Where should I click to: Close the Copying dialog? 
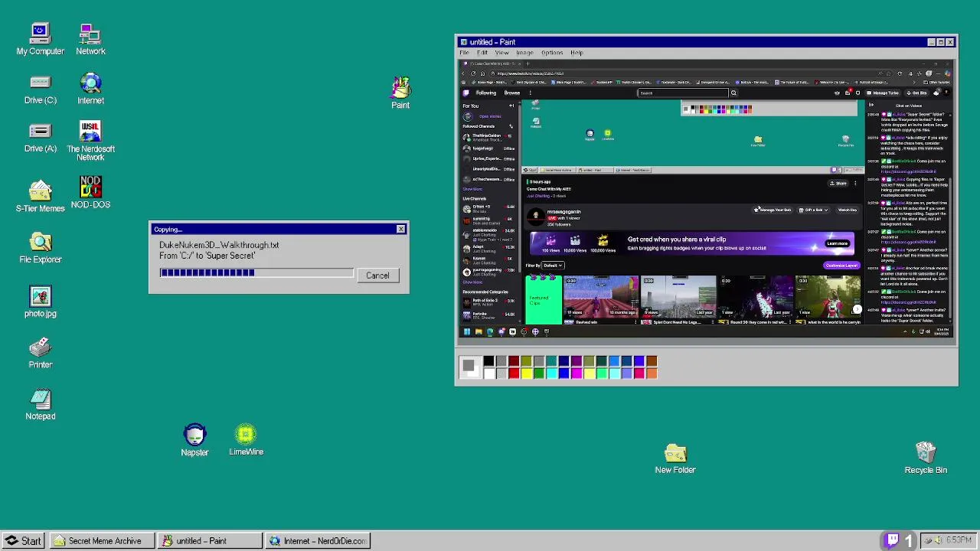pyautogui.click(x=400, y=230)
